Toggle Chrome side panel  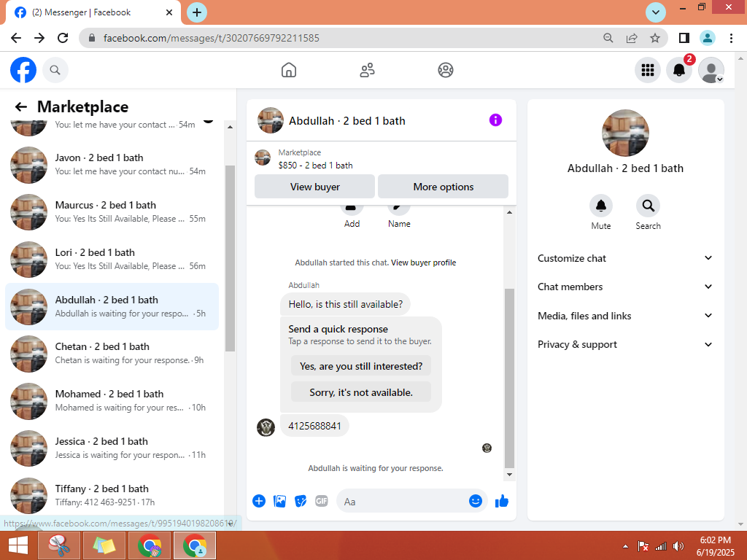click(684, 38)
